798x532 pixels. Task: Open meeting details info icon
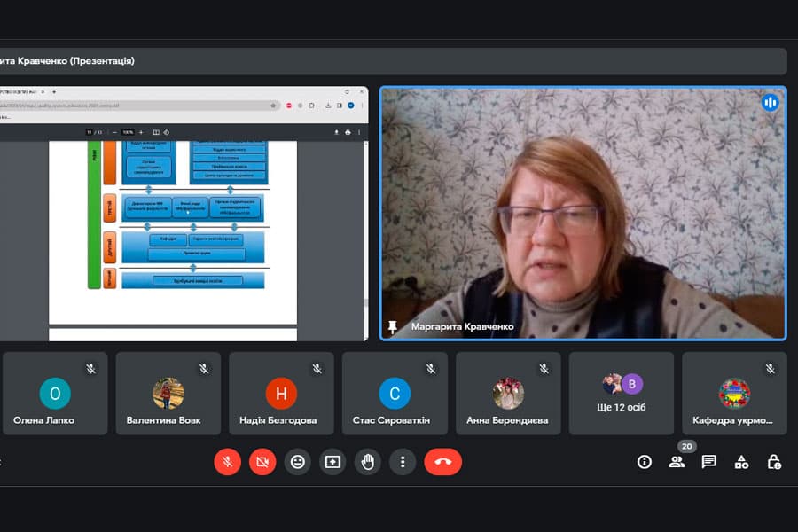(645, 462)
